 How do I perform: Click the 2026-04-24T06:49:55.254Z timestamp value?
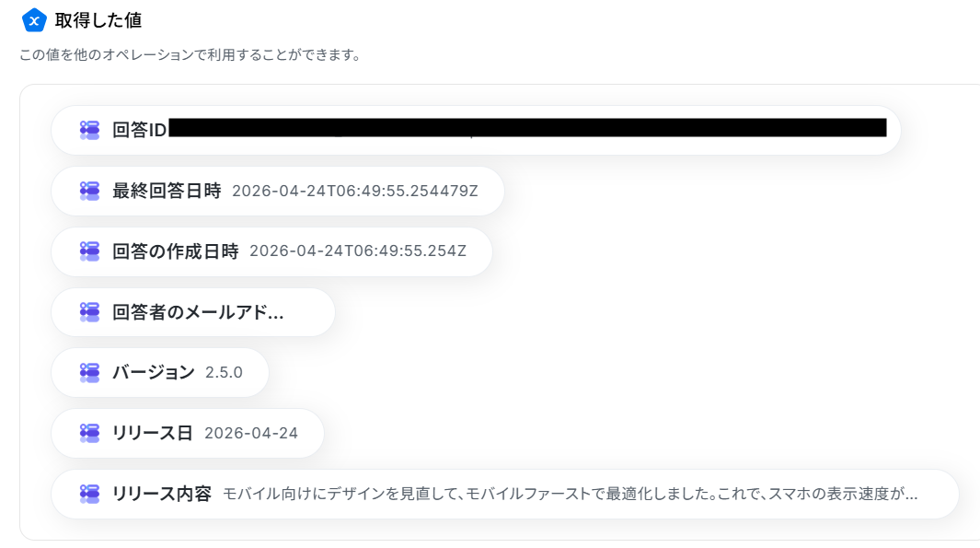358,251
